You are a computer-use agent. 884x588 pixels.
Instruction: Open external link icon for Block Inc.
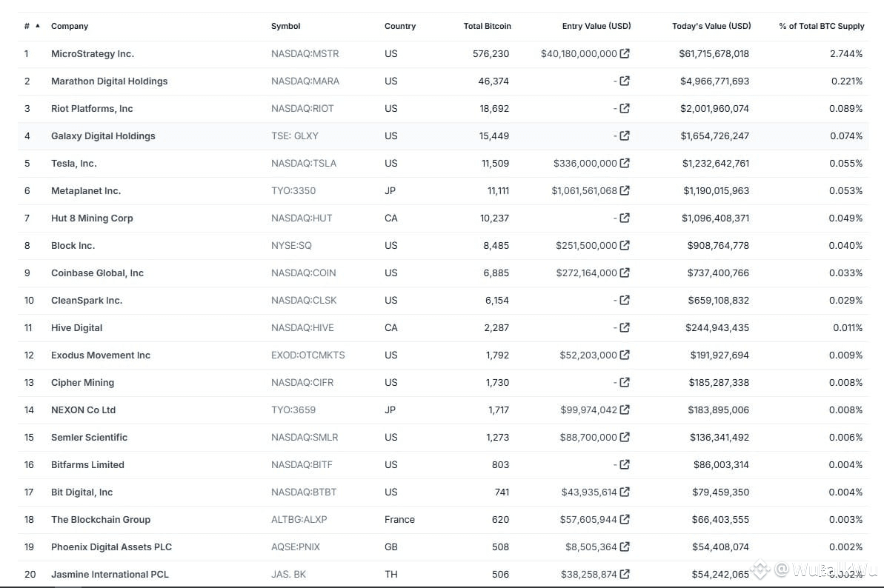click(625, 246)
